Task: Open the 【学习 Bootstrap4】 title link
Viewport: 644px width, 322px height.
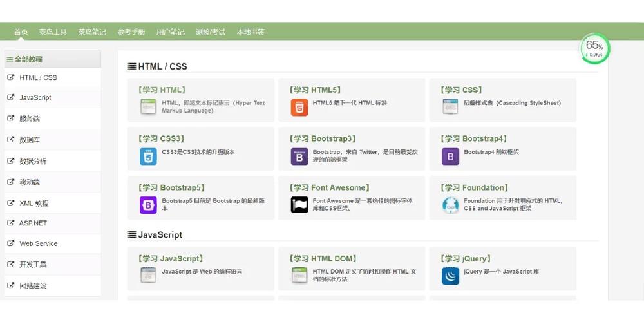Action: 473,139
